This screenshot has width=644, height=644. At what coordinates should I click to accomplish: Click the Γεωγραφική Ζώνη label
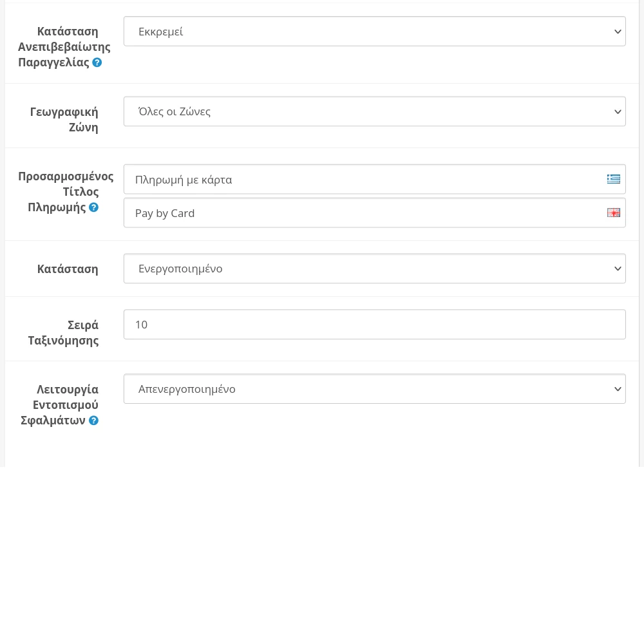coord(64,119)
